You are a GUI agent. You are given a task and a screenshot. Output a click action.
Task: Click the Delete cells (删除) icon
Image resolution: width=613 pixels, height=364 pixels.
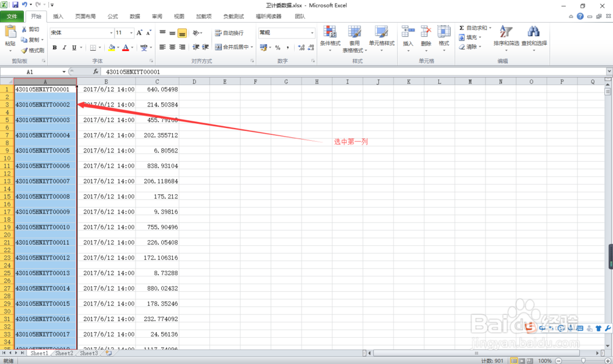click(426, 32)
